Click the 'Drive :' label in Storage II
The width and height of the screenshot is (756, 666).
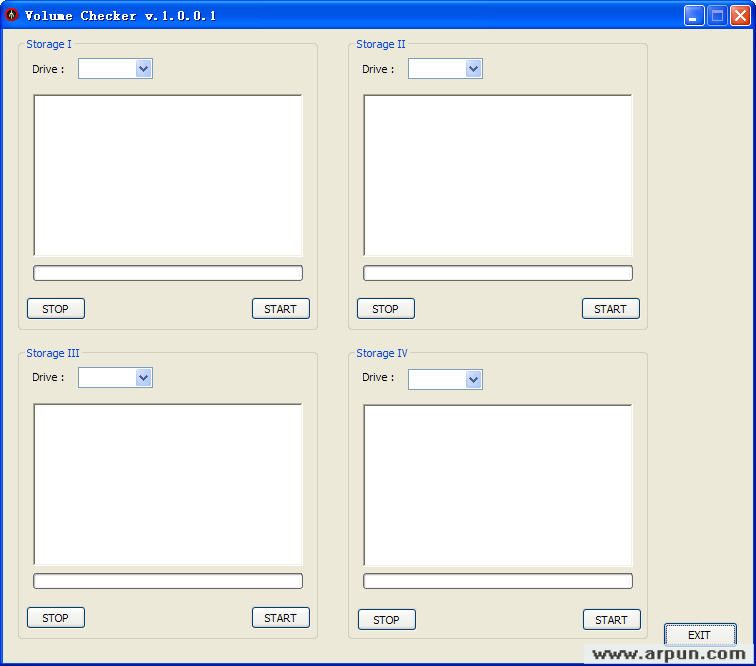[378, 69]
